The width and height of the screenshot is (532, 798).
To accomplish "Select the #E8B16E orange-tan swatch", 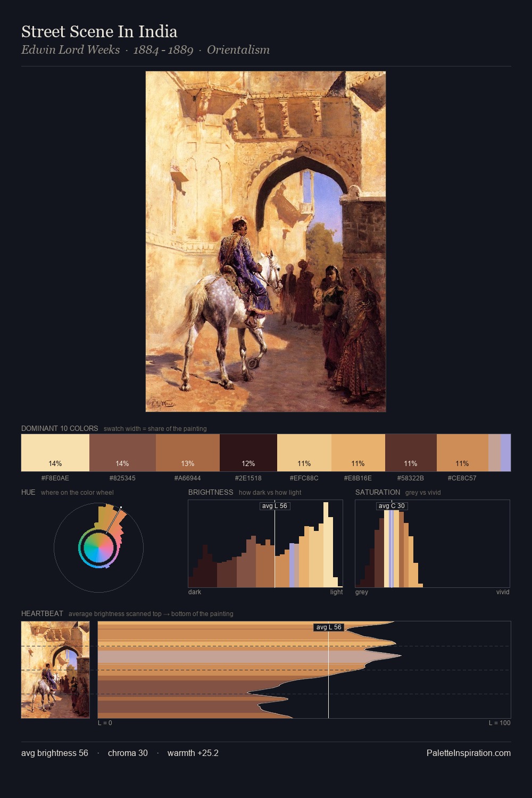I will point(358,453).
